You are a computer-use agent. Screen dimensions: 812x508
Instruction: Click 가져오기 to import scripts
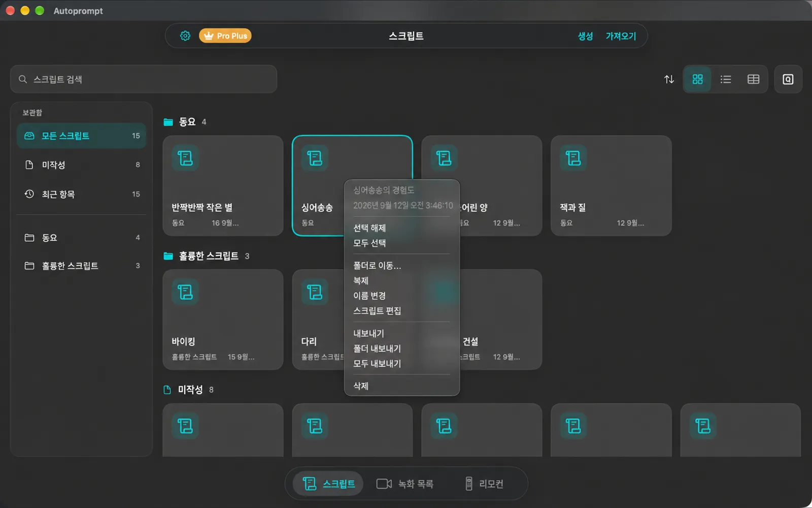click(x=620, y=36)
